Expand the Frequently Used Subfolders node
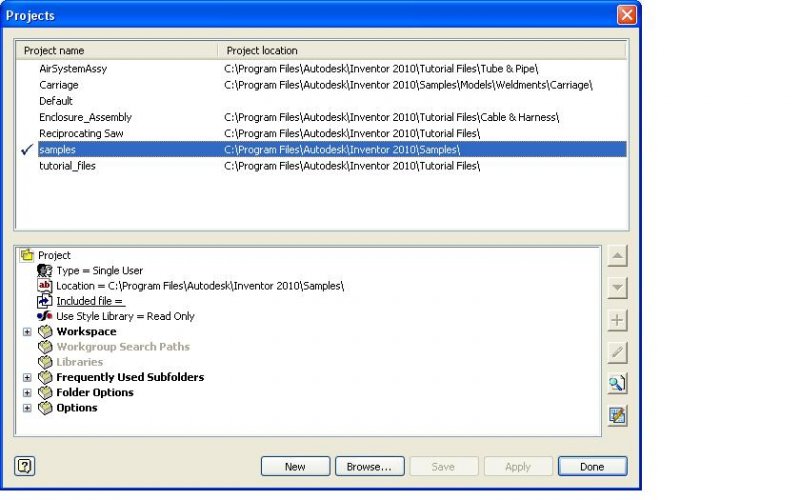The height and width of the screenshot is (500, 800). point(27,378)
